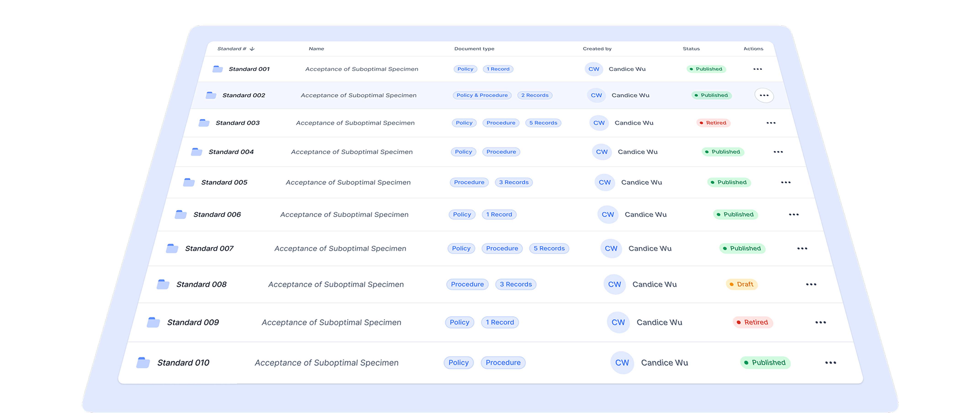Click the Policy & Procedure tag
Image resolution: width=980 pixels, height=413 pixels.
(x=482, y=95)
